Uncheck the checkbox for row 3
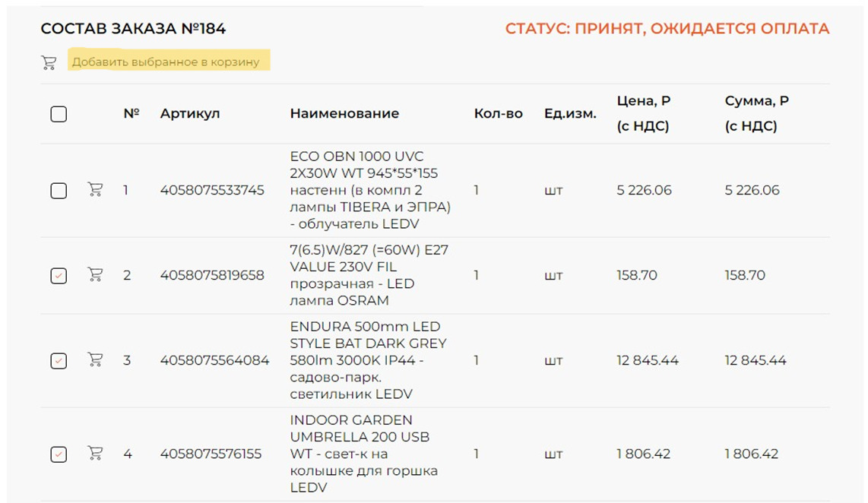Image resolution: width=868 pixels, height=503 pixels. pyautogui.click(x=59, y=360)
